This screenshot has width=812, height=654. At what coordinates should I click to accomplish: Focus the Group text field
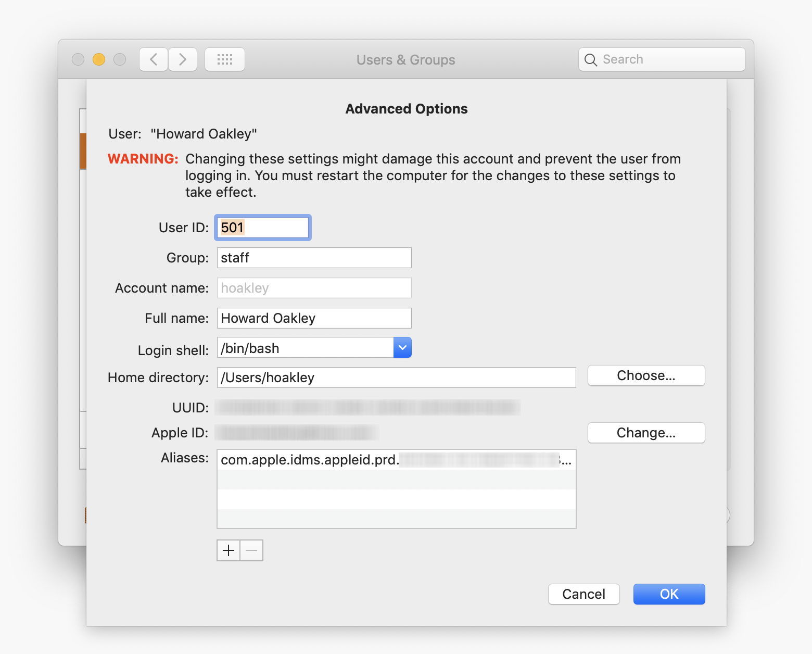point(314,258)
